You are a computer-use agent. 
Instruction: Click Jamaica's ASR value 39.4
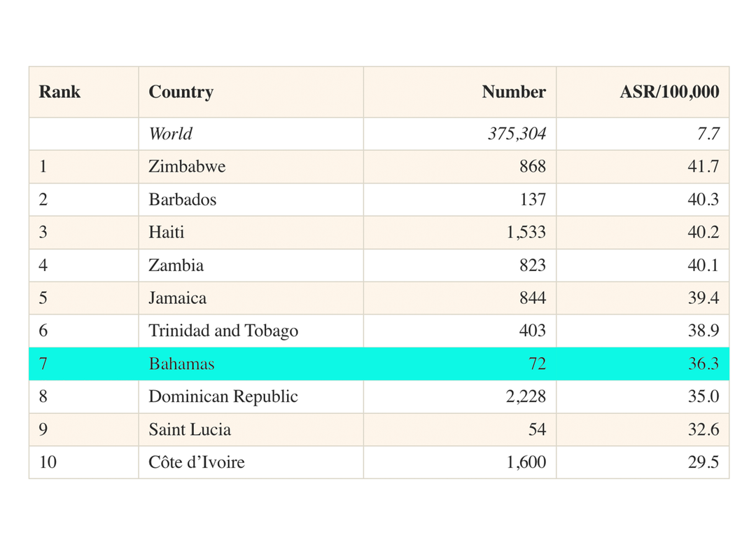point(703,298)
